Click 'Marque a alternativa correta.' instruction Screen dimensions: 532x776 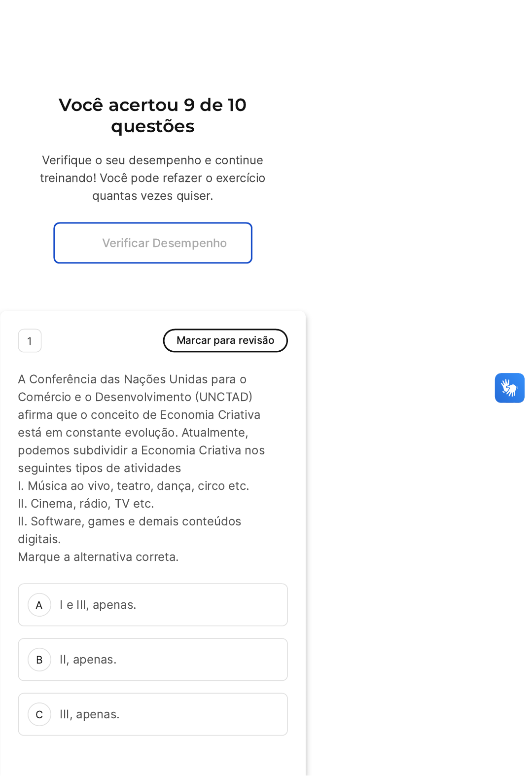coord(98,557)
